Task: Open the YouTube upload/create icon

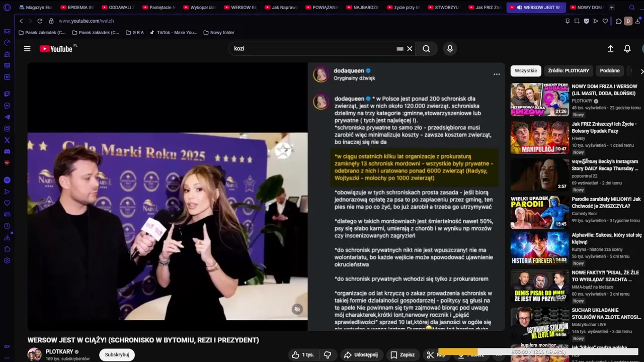Action: coord(610,49)
